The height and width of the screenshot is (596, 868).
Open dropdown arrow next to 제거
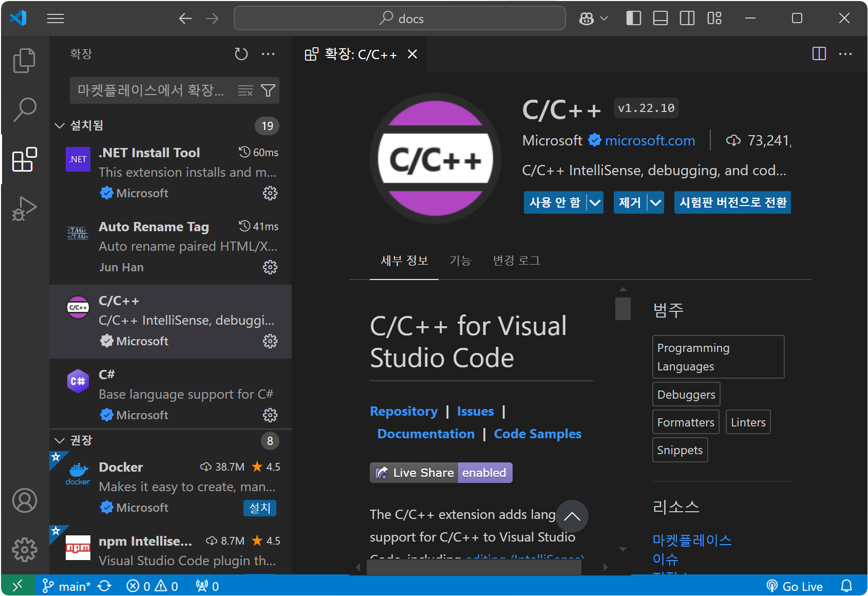pyautogui.click(x=655, y=202)
